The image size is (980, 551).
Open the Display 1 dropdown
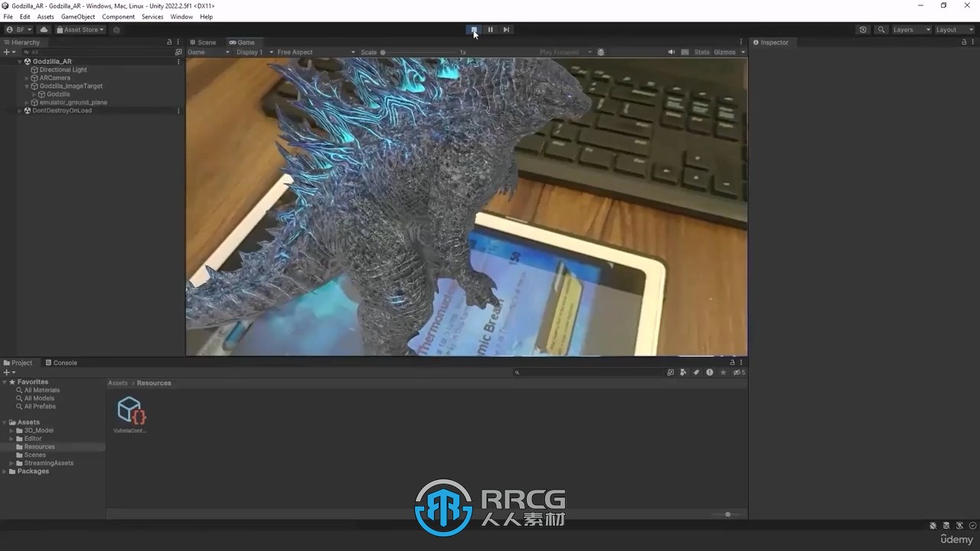pyautogui.click(x=254, y=52)
